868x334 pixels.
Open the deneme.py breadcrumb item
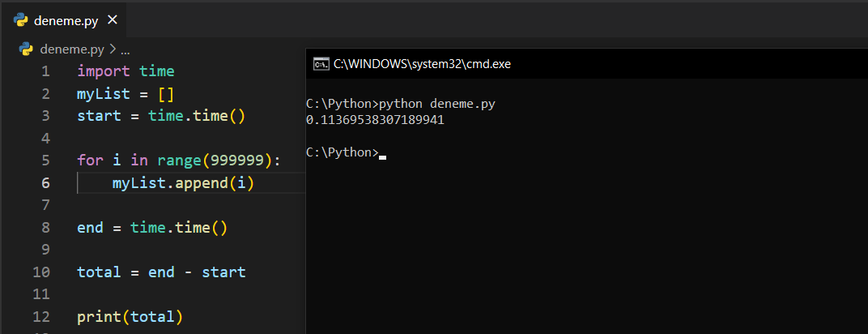[x=72, y=49]
